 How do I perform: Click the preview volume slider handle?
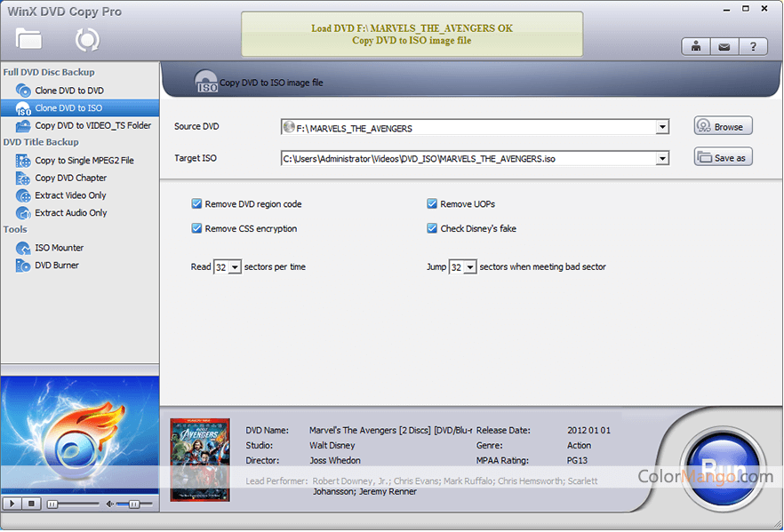pos(133,504)
